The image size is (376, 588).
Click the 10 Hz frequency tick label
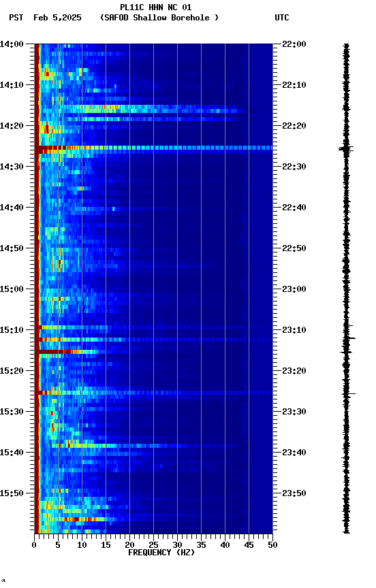pos(82,545)
